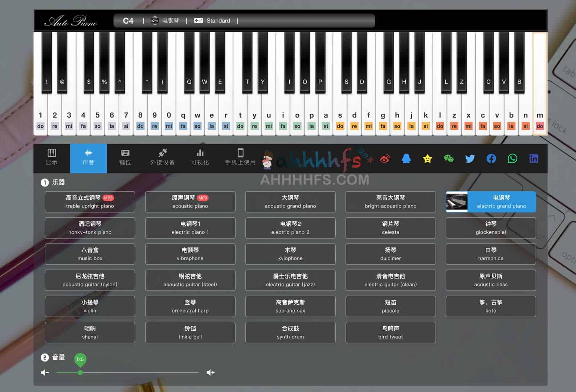The width and height of the screenshot is (576, 392).
Task: Select treble upright piano instrument
Action: pos(90,202)
